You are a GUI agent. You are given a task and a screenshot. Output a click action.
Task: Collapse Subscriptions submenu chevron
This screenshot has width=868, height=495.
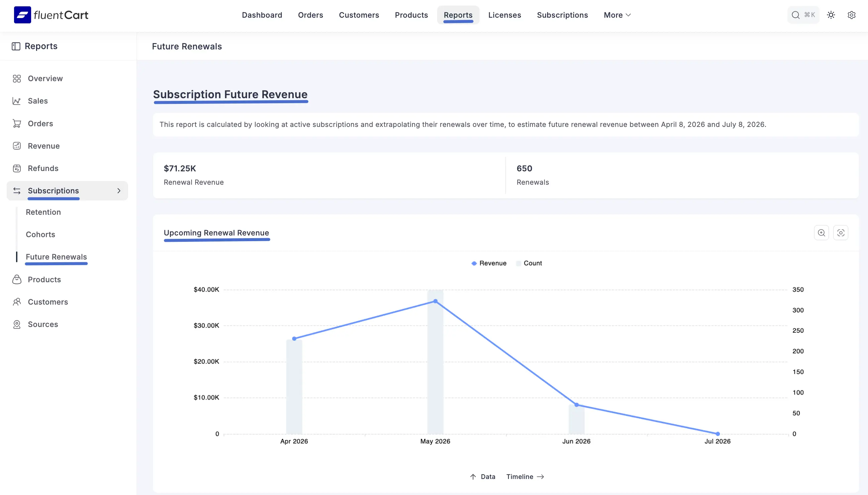pyautogui.click(x=119, y=191)
